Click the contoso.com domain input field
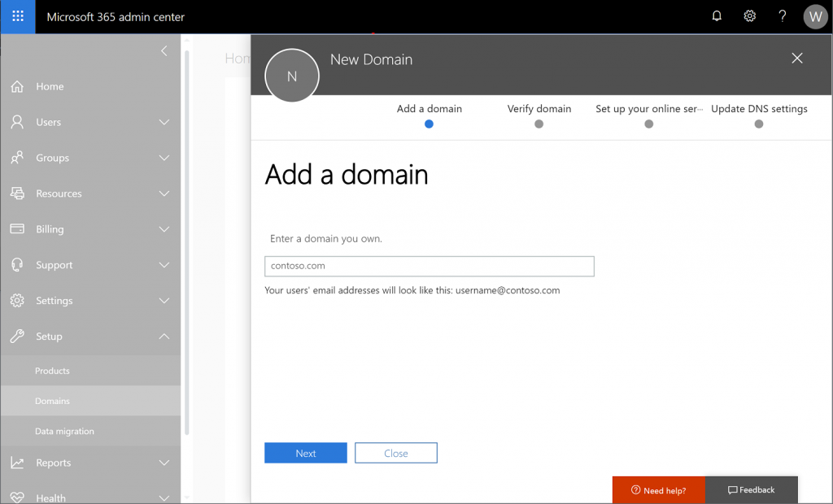This screenshot has height=504, width=833. 429,266
